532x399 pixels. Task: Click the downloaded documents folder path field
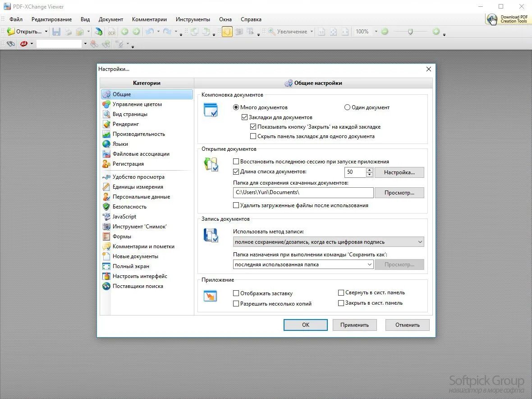tap(303, 193)
